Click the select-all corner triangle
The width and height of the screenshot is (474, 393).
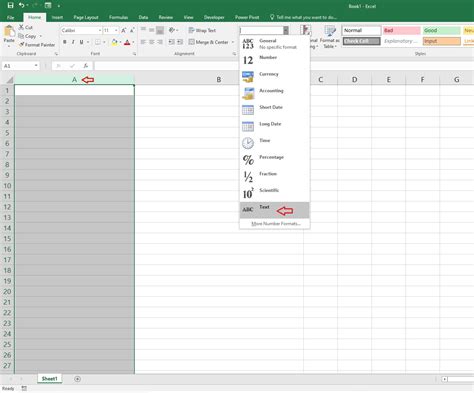click(x=9, y=80)
